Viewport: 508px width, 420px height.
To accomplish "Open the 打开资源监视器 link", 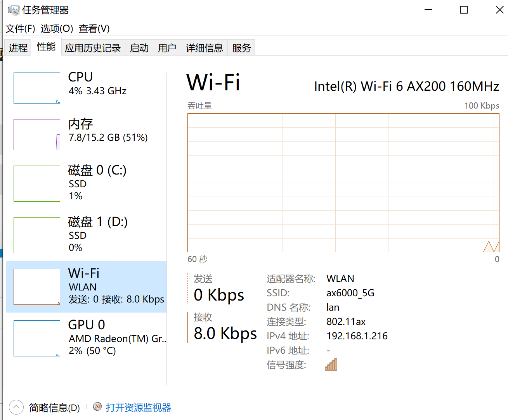I will tap(139, 407).
